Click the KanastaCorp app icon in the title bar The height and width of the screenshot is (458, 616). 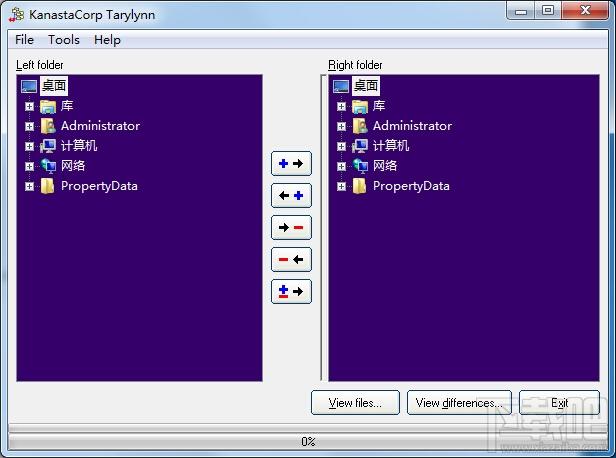point(16,15)
